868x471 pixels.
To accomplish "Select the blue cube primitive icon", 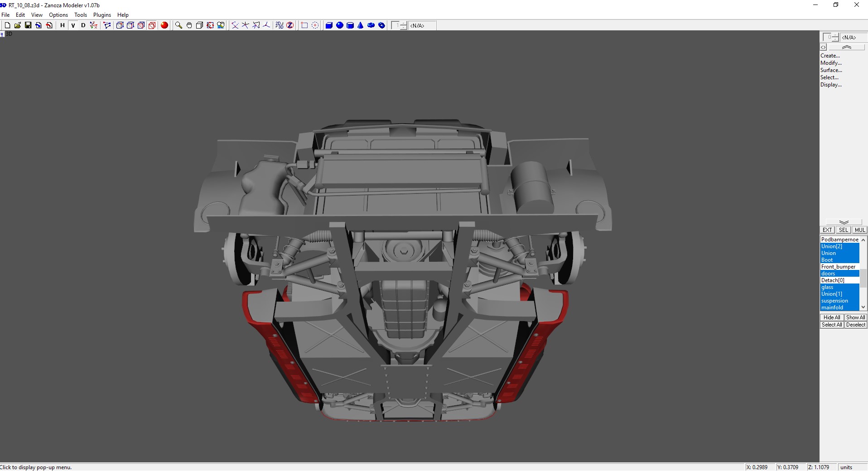I will tap(328, 25).
